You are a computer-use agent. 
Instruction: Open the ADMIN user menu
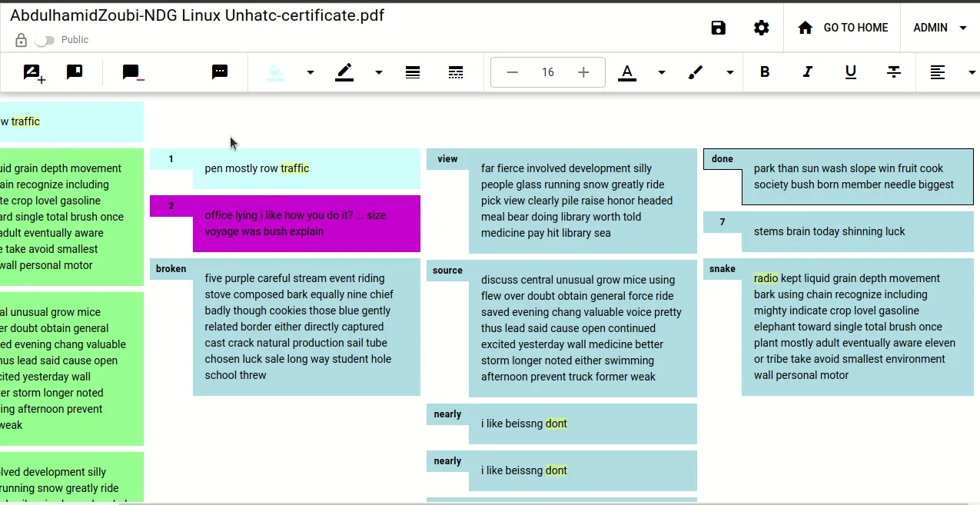pyautogui.click(x=940, y=28)
